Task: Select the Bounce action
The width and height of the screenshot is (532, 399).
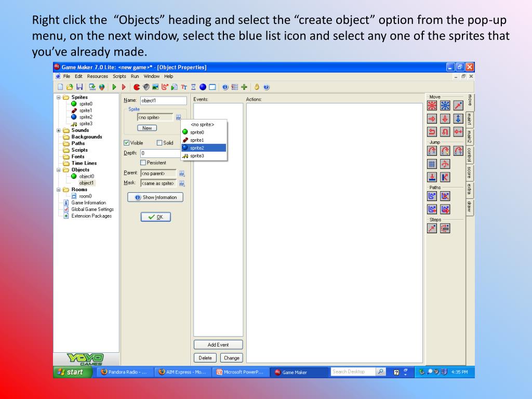Action: [445, 177]
